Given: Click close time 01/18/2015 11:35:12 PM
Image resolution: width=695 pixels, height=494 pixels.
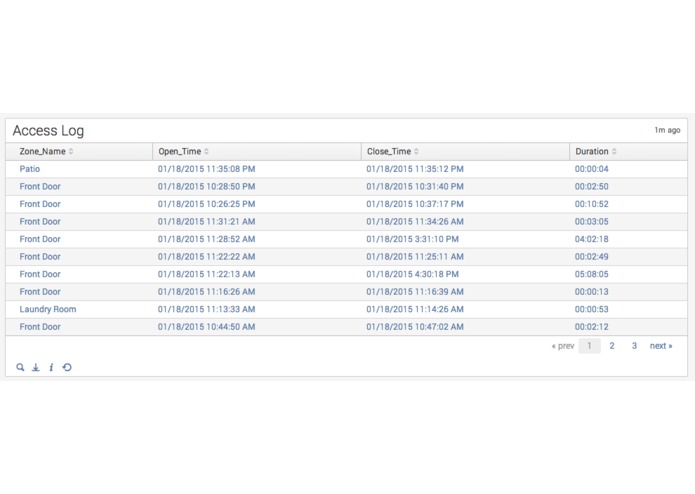Looking at the screenshot, I should (x=415, y=169).
